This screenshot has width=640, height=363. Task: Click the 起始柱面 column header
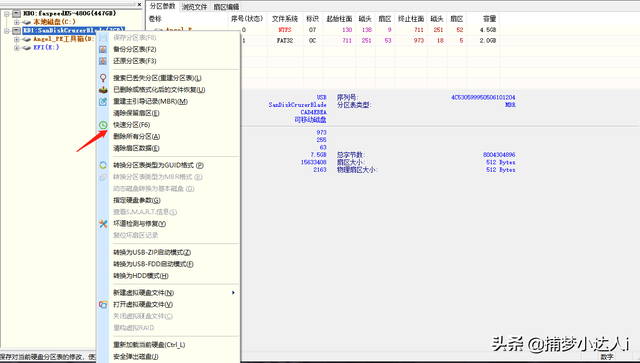coord(339,19)
